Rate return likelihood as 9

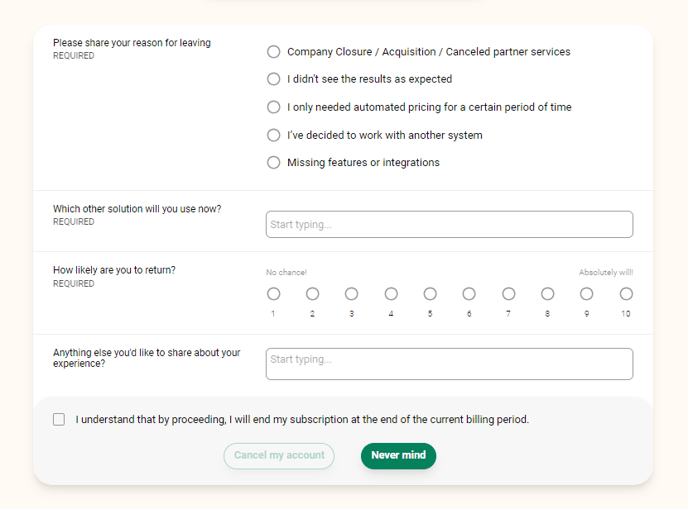587,294
